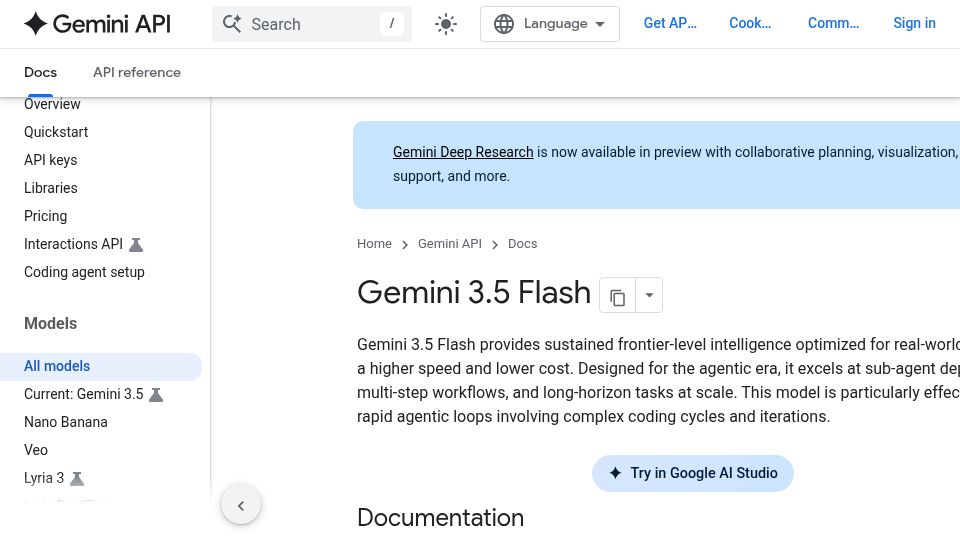Screen dimensions: 960x540
Task: Open the Cookbook link in header
Action: click(750, 23)
